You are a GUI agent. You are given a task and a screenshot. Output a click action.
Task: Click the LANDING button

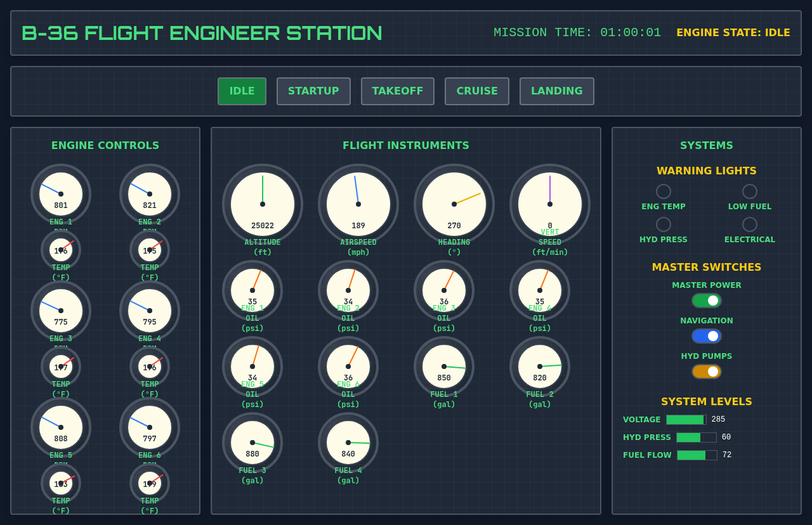coord(556,91)
